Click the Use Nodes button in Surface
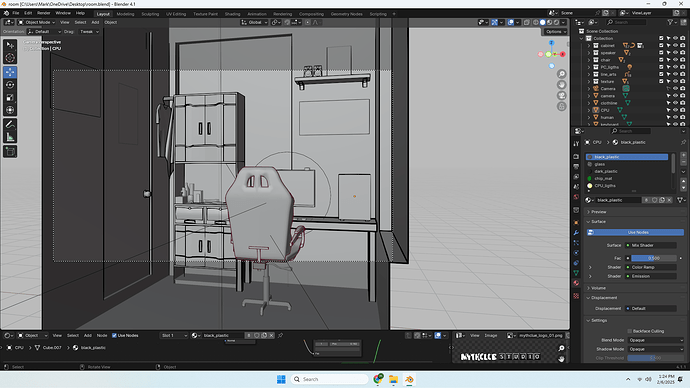Viewport: 690px width, 390px height. click(635, 232)
